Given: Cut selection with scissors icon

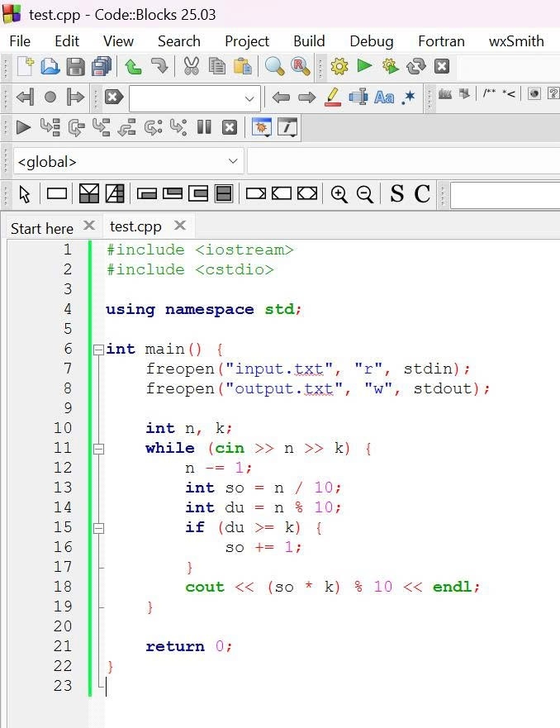Looking at the screenshot, I should click(x=191, y=66).
